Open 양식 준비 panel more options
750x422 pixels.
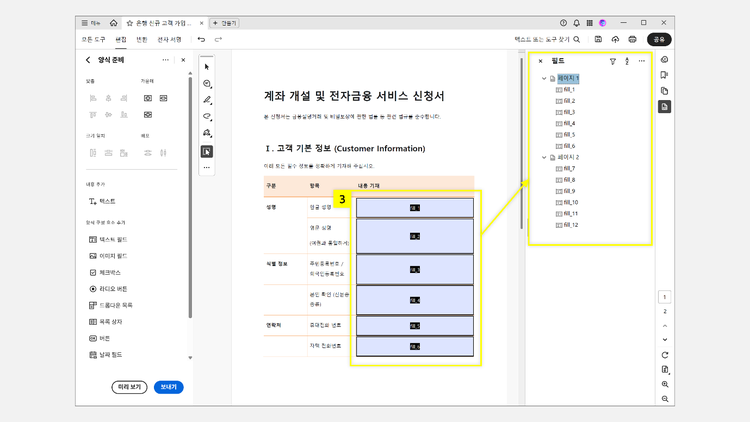click(165, 60)
